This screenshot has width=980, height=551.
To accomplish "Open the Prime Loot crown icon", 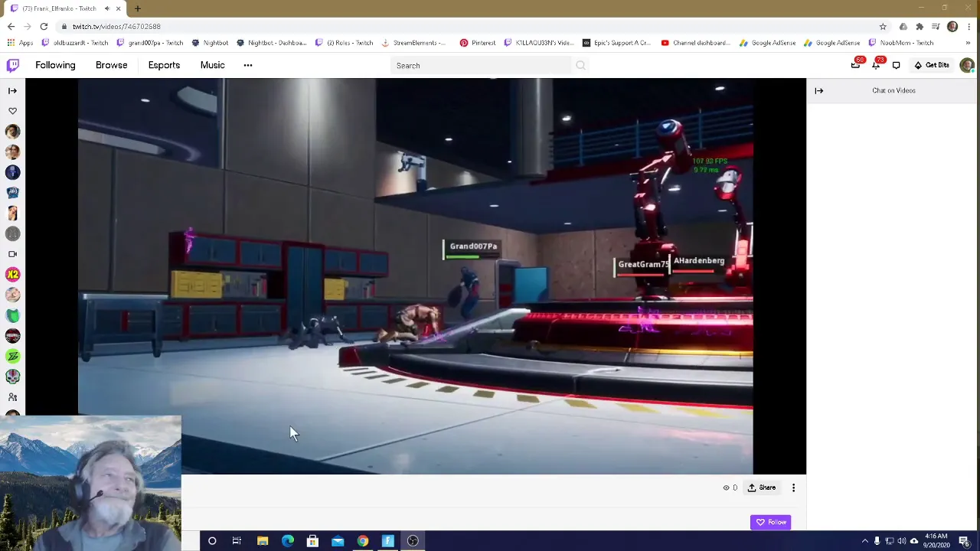I will (855, 65).
